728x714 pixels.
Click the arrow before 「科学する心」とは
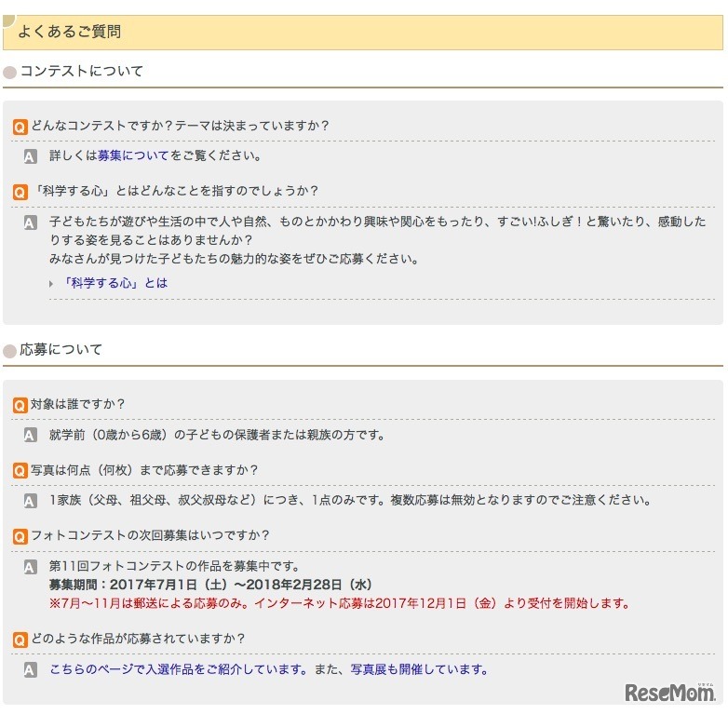coord(52,283)
